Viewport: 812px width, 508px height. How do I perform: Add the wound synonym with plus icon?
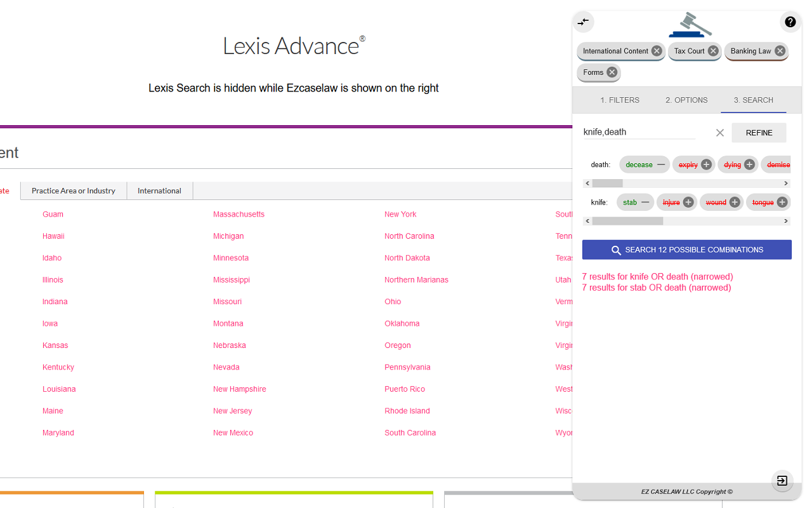[x=735, y=203]
